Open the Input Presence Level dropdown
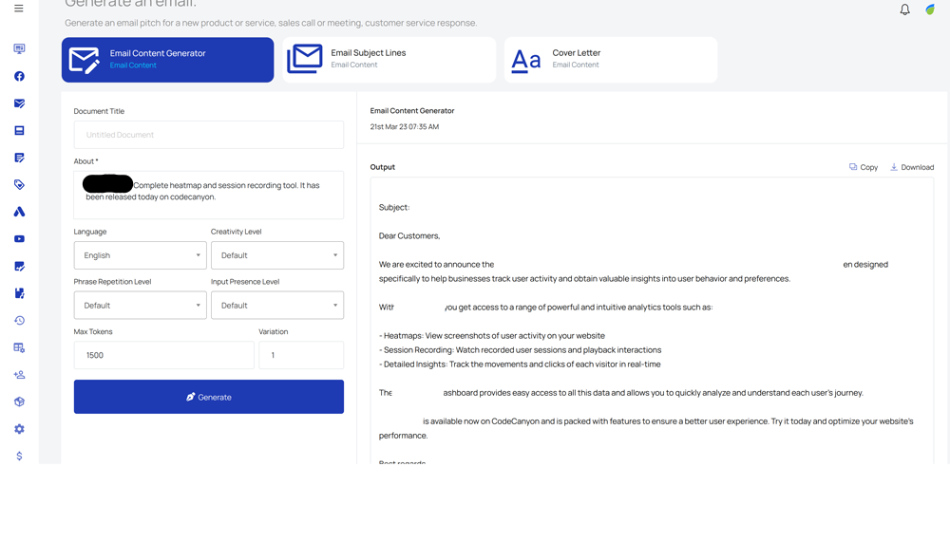Viewport: 950px width, 560px height. point(276,306)
